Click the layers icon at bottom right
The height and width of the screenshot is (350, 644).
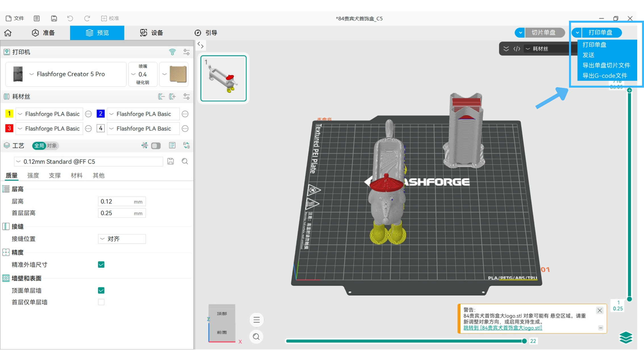[626, 337]
